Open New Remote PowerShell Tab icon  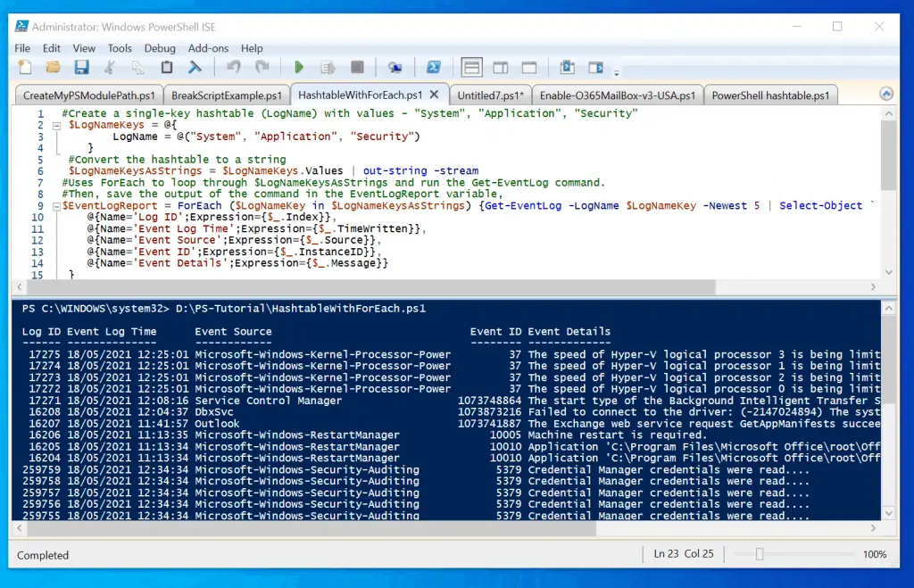(x=395, y=68)
